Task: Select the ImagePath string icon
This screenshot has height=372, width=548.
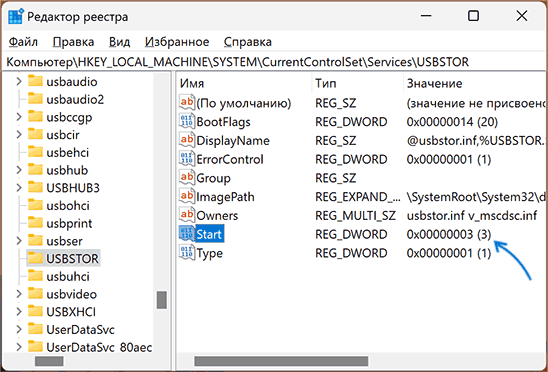Action: (186, 196)
